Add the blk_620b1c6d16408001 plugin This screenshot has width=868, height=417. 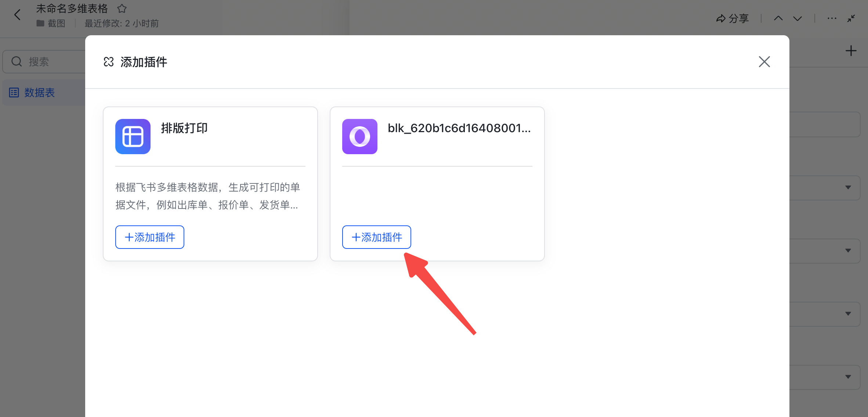point(376,237)
